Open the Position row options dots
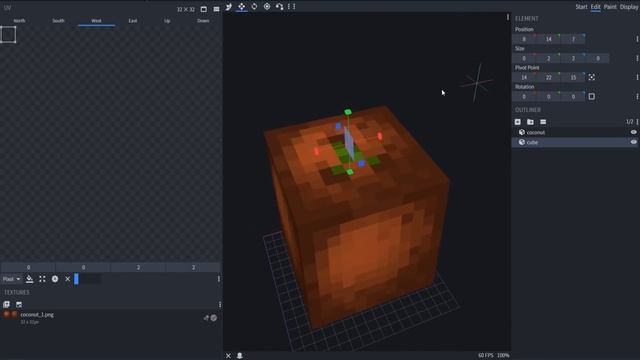The width and height of the screenshot is (640, 360). (637, 39)
